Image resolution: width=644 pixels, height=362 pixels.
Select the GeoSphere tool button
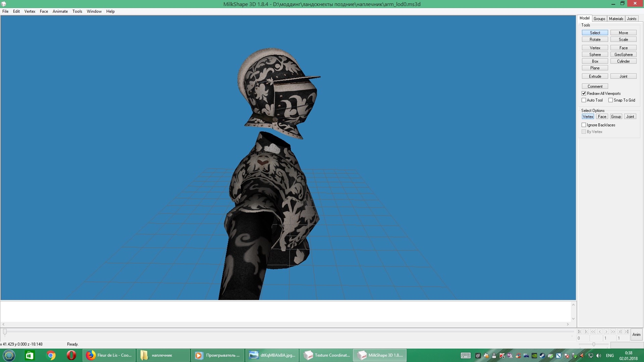pyautogui.click(x=623, y=55)
